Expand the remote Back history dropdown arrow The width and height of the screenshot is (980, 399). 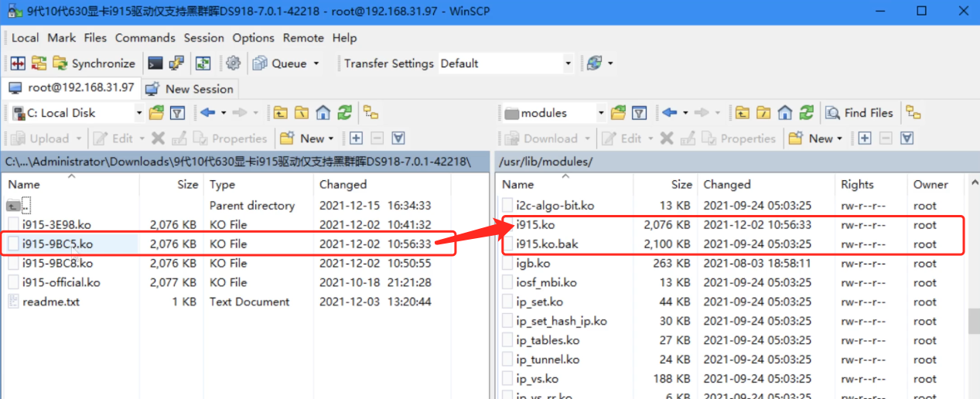(x=685, y=113)
